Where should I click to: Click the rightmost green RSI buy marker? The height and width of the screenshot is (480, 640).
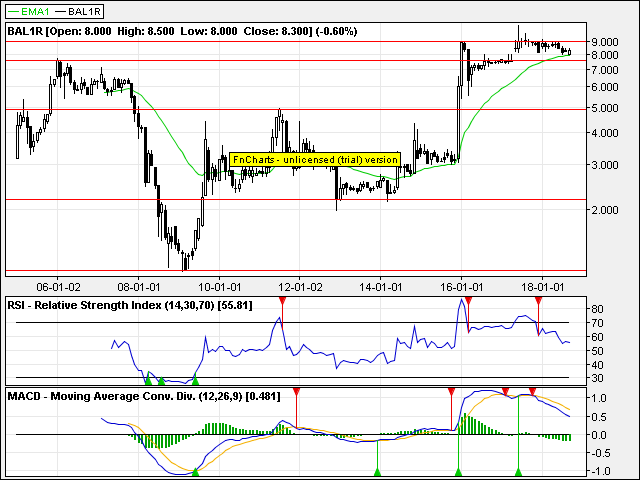(196, 381)
